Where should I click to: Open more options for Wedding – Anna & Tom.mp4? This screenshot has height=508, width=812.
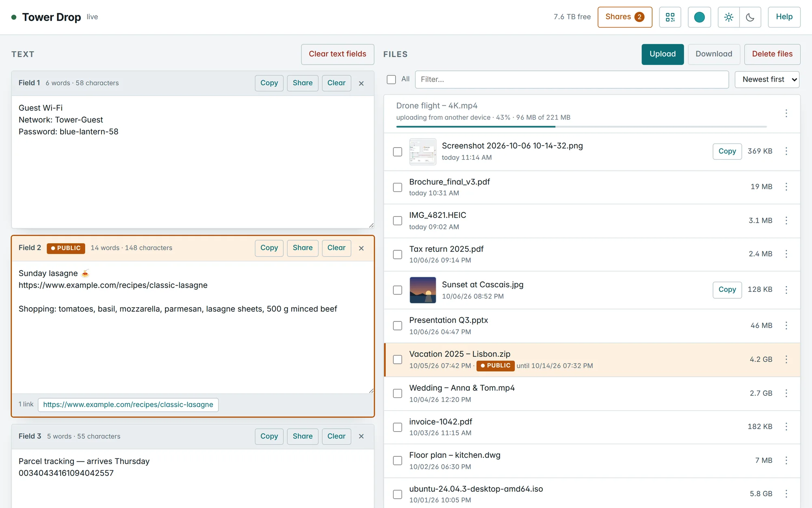[x=786, y=393]
